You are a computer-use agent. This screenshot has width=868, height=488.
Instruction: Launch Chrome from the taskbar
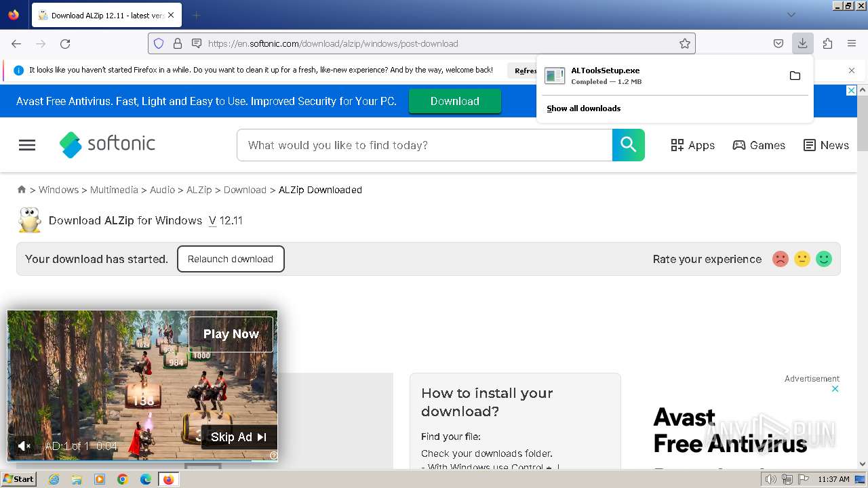123,479
